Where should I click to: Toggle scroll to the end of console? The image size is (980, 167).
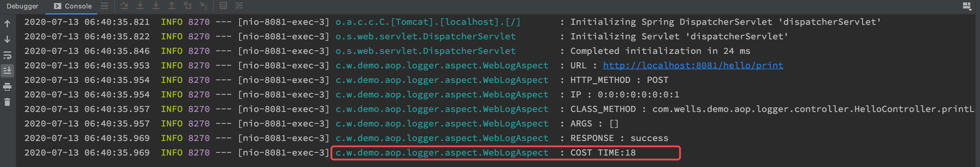click(x=7, y=71)
